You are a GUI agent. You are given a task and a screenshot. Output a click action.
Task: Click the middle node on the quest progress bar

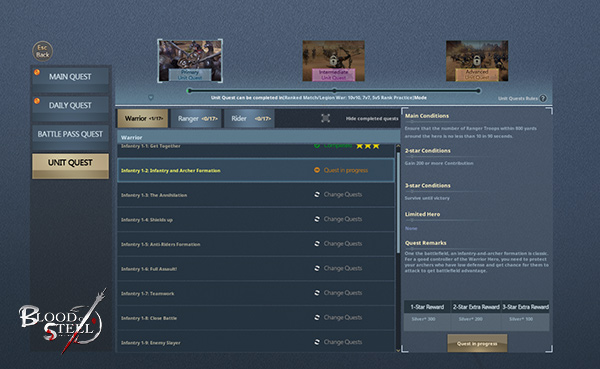334,91
